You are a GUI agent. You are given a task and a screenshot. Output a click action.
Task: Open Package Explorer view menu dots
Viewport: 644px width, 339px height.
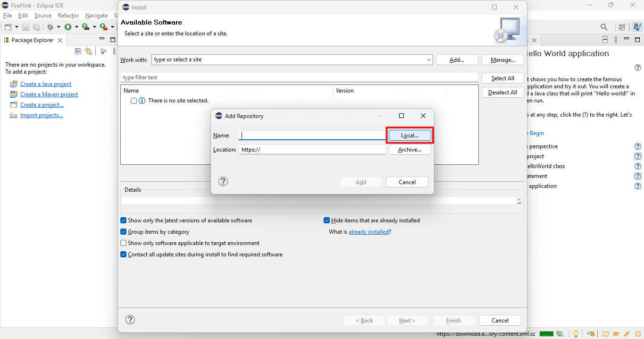[114, 51]
